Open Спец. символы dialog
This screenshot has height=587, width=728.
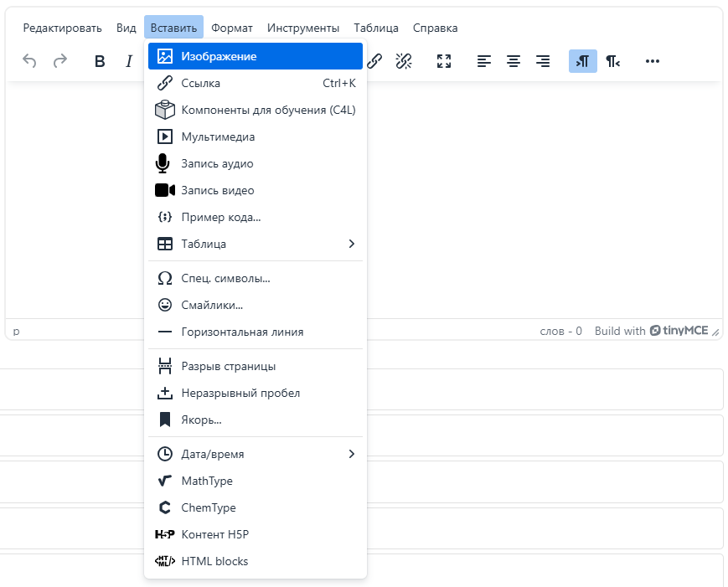(256, 278)
